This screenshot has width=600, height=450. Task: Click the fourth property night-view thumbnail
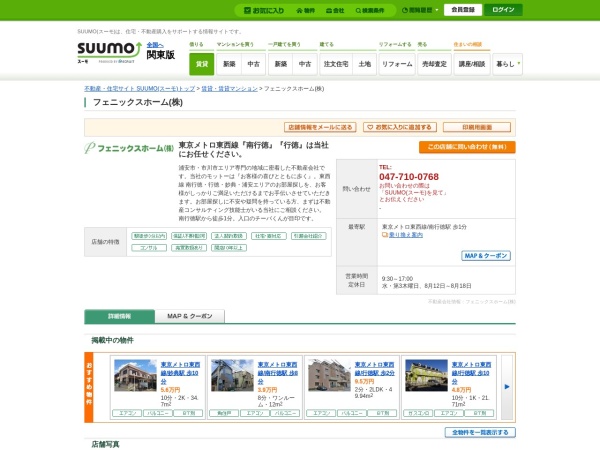click(426, 375)
